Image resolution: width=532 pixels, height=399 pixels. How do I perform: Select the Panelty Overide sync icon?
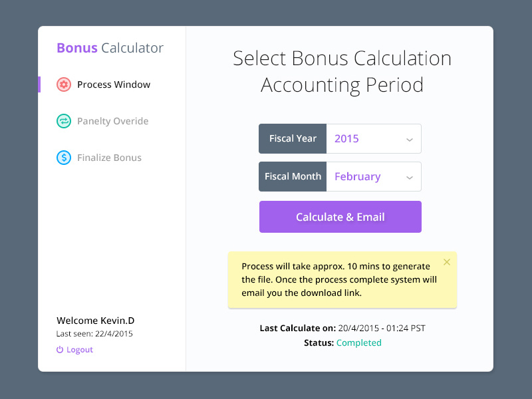coord(64,121)
